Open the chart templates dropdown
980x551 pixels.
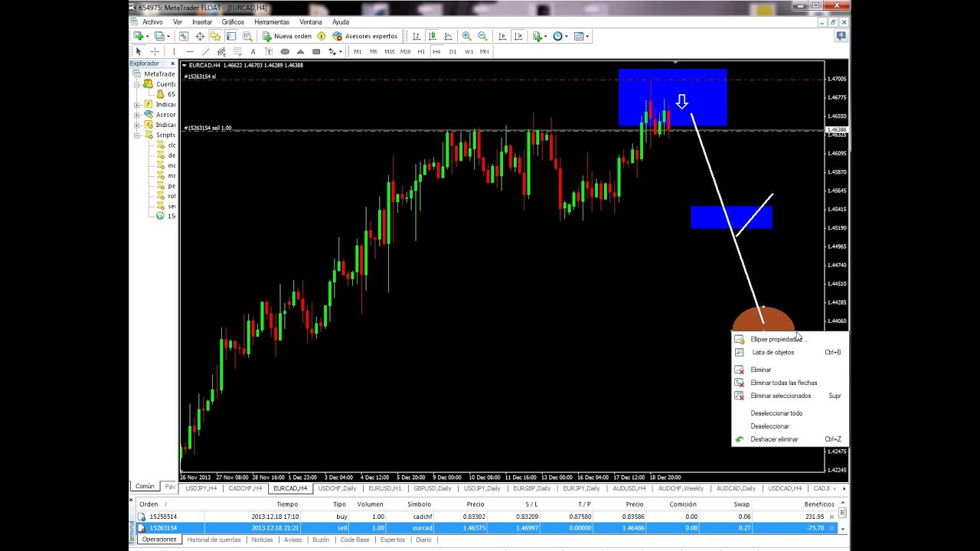pyautogui.click(x=580, y=36)
